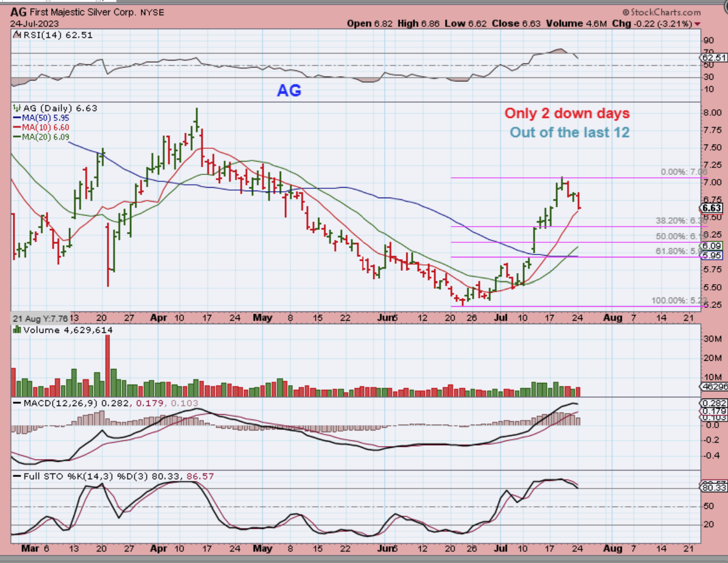This screenshot has width=728, height=563.
Task: Click the Volume 4.6M header value
Action: (x=576, y=24)
